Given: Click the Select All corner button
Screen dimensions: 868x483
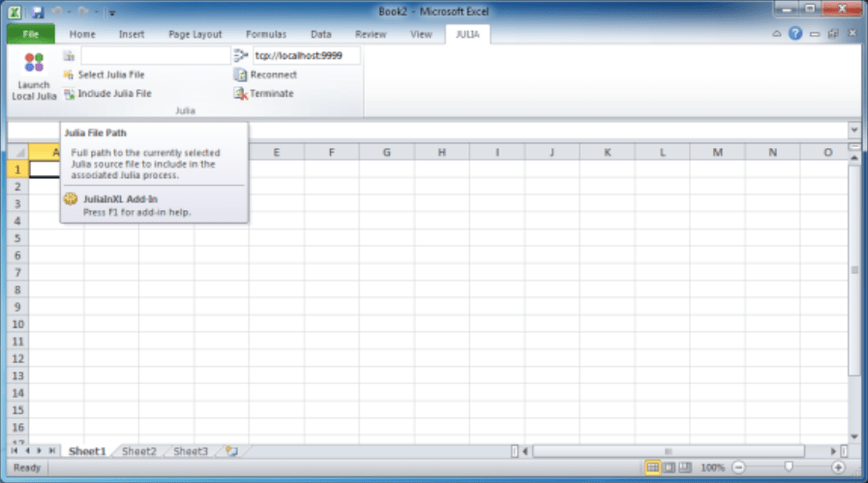Looking at the screenshot, I should tap(17, 152).
